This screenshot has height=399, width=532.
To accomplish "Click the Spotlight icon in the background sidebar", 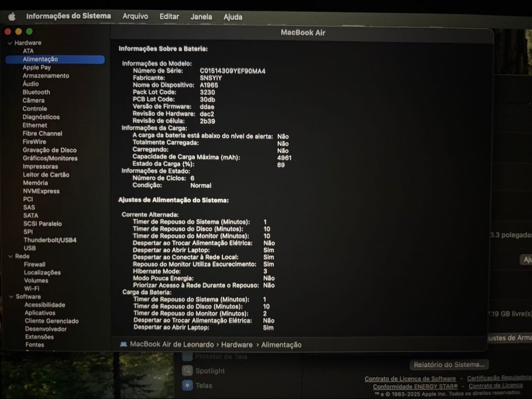I will pos(188,370).
